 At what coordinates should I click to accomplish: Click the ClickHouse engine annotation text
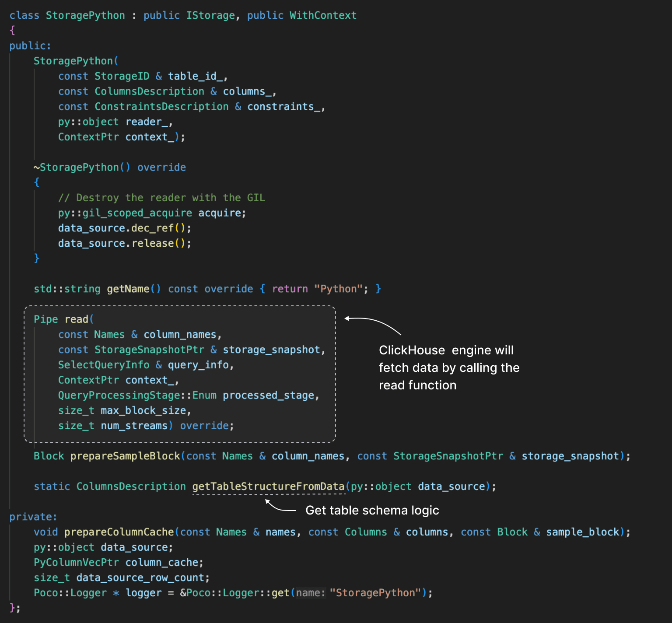click(x=449, y=367)
